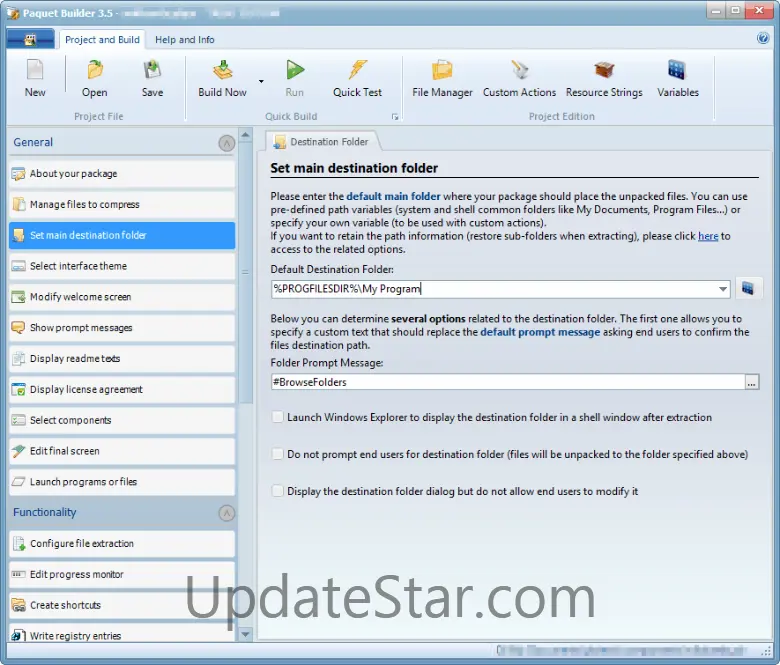Image resolution: width=780 pixels, height=665 pixels.
Task: Open Manage files to compress
Action: (122, 204)
